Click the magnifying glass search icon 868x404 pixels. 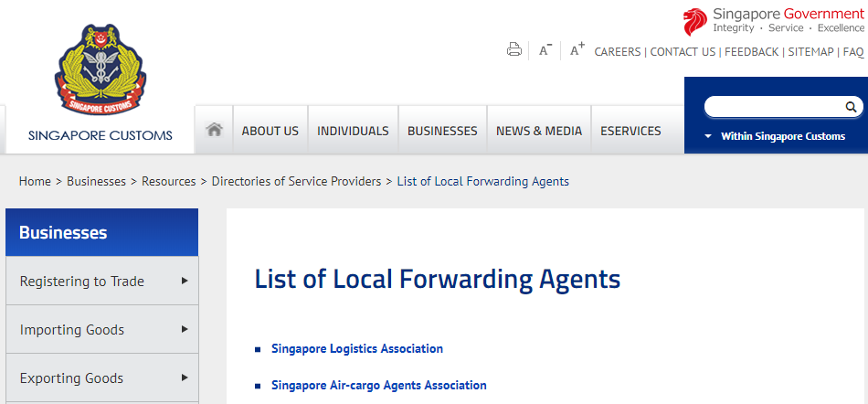point(851,107)
